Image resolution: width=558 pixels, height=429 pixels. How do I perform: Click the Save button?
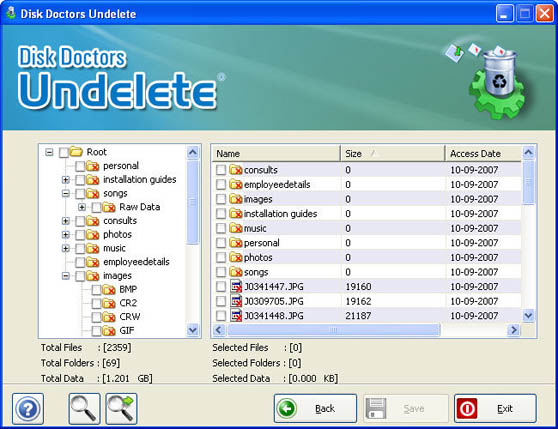406,408
